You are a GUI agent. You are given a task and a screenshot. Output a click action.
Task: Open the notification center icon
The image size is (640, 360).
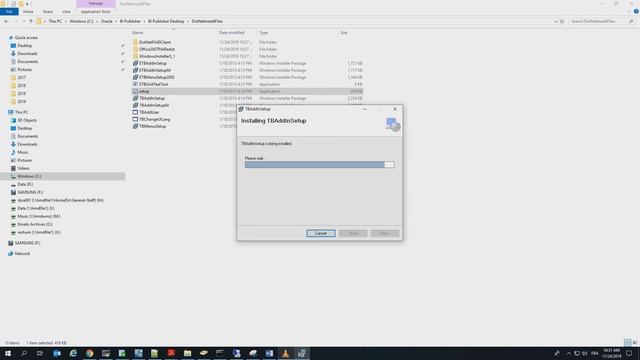(x=629, y=353)
